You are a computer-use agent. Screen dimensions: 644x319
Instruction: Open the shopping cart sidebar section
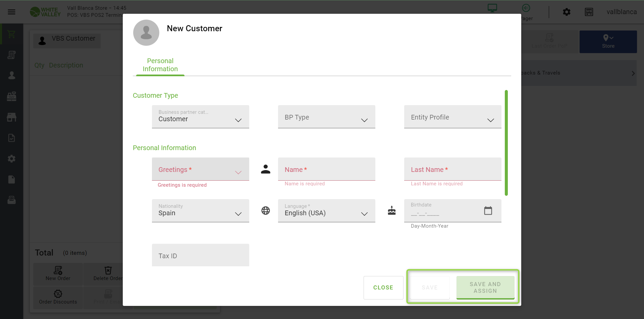coord(12,34)
